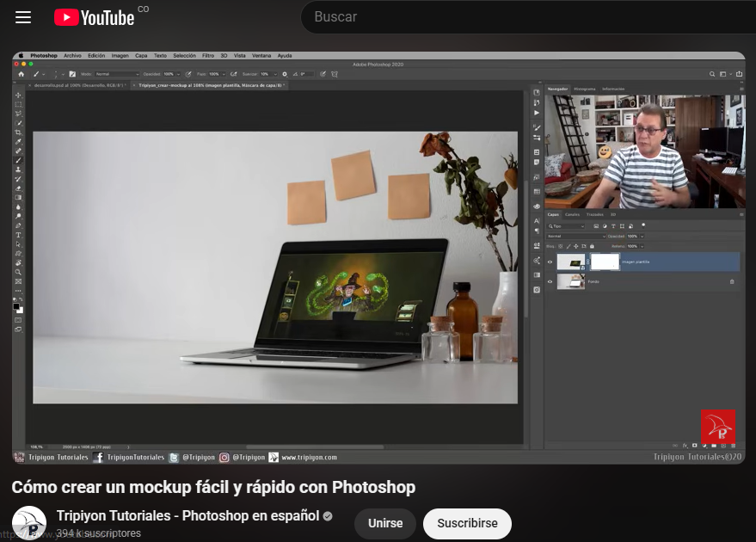Open the Flujo percentage dropdown

(x=224, y=74)
